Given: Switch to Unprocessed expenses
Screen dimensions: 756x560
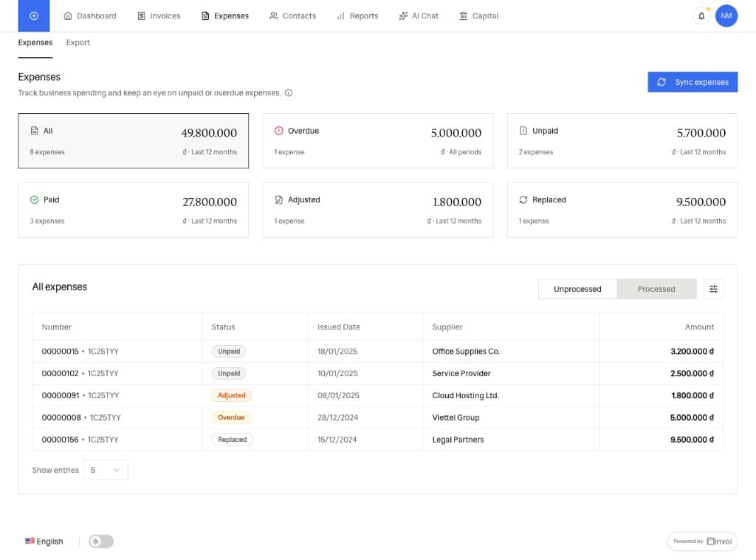Looking at the screenshot, I should [577, 289].
